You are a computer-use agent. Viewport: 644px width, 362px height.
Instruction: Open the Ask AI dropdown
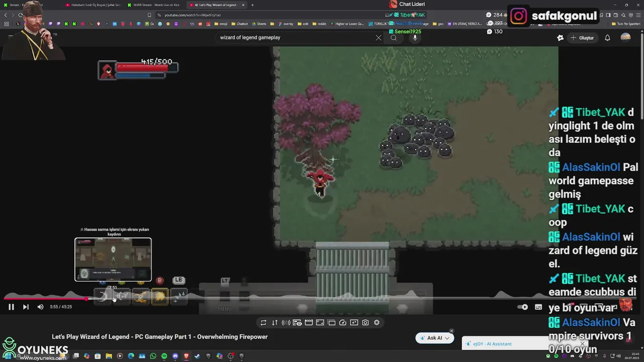pyautogui.click(x=434, y=338)
